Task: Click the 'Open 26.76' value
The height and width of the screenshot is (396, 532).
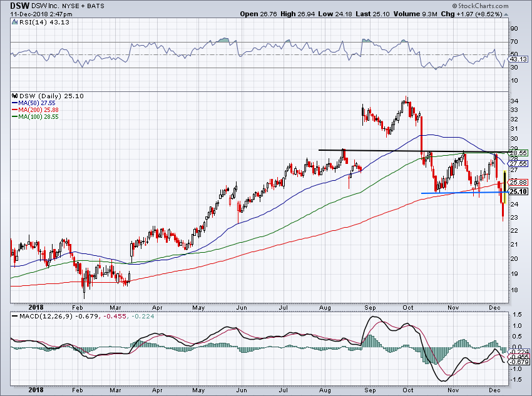Action: click(258, 14)
